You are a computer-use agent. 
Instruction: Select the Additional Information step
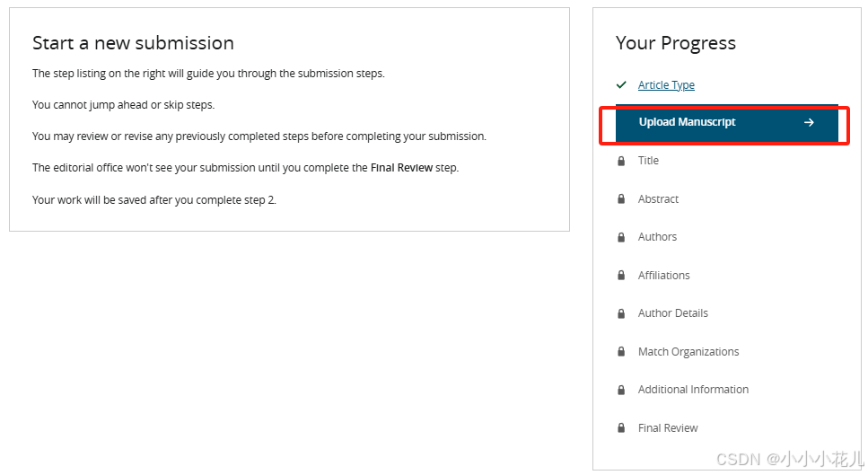tap(693, 390)
